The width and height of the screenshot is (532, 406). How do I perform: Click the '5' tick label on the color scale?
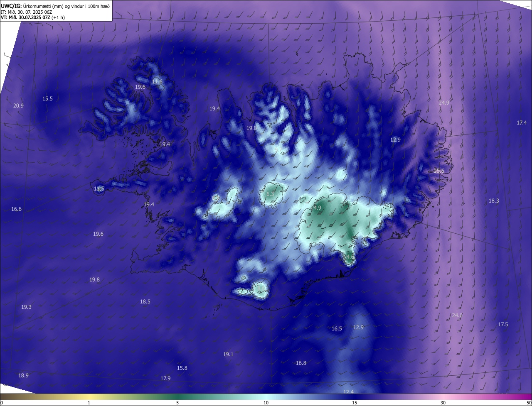[x=177, y=403]
